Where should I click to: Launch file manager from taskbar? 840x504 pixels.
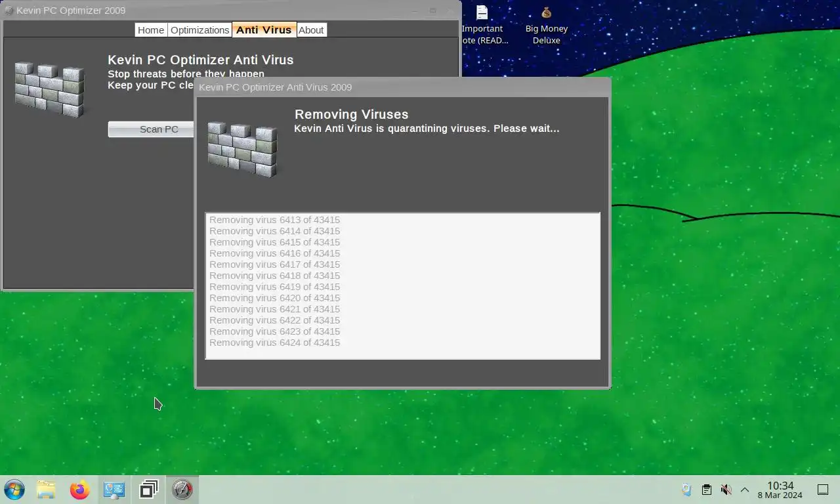[x=46, y=490]
